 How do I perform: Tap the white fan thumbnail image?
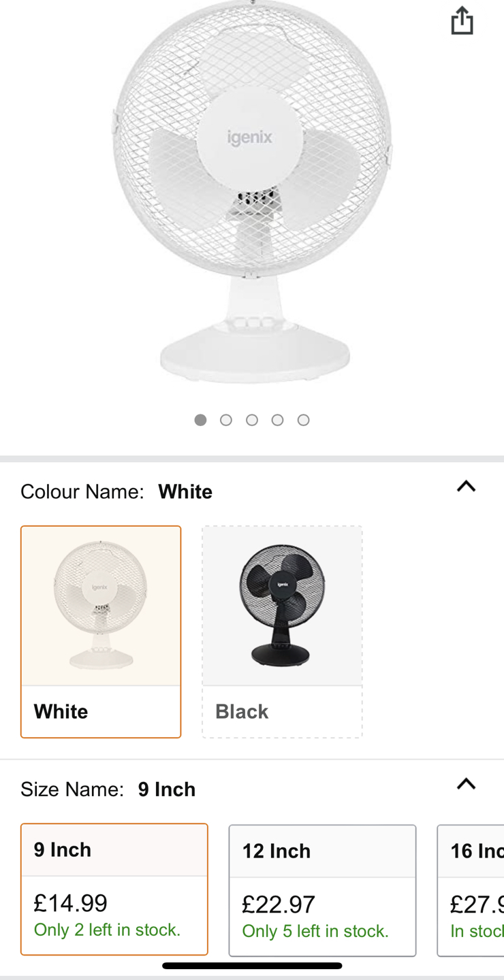[101, 606]
